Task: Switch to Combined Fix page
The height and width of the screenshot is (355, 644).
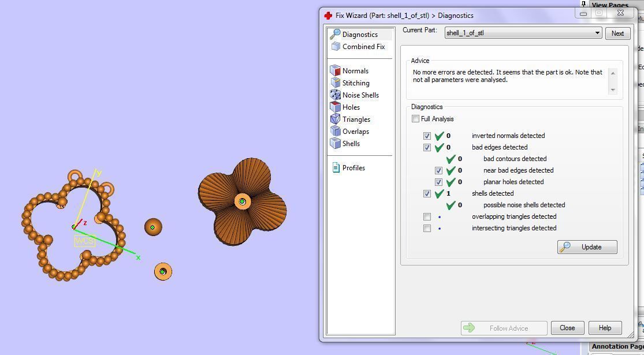Action: point(363,47)
